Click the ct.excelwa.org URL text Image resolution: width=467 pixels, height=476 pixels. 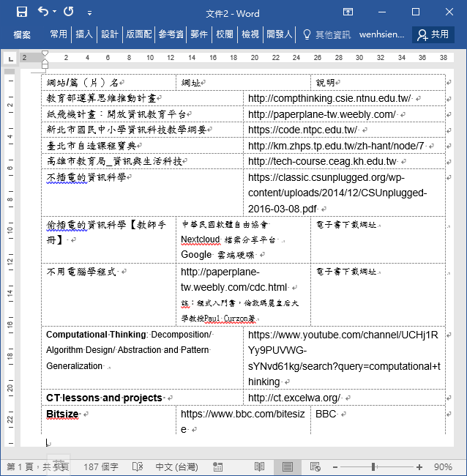[x=294, y=398]
